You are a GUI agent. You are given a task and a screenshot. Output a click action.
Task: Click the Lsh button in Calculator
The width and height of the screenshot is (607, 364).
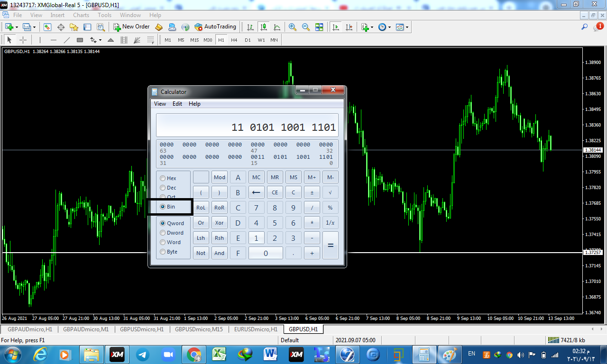point(201,238)
